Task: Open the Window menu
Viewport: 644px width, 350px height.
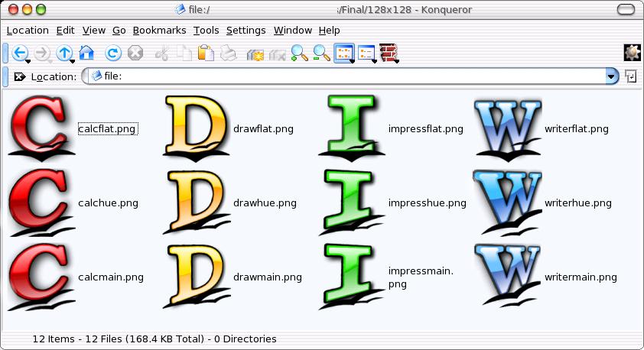Action: [293, 31]
